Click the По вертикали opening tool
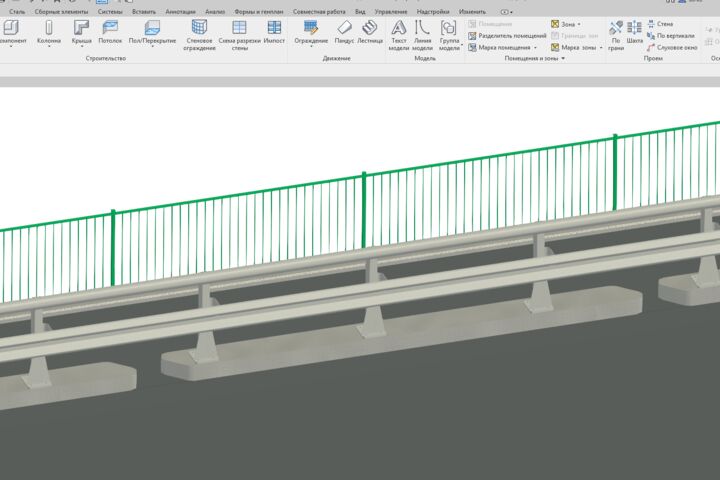The width and height of the screenshot is (720, 480). (671, 36)
